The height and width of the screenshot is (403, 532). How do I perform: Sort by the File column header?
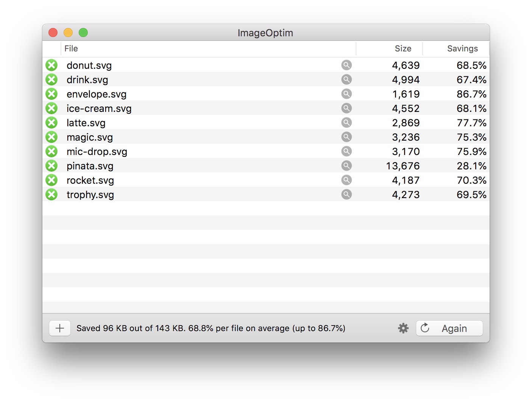click(208, 49)
